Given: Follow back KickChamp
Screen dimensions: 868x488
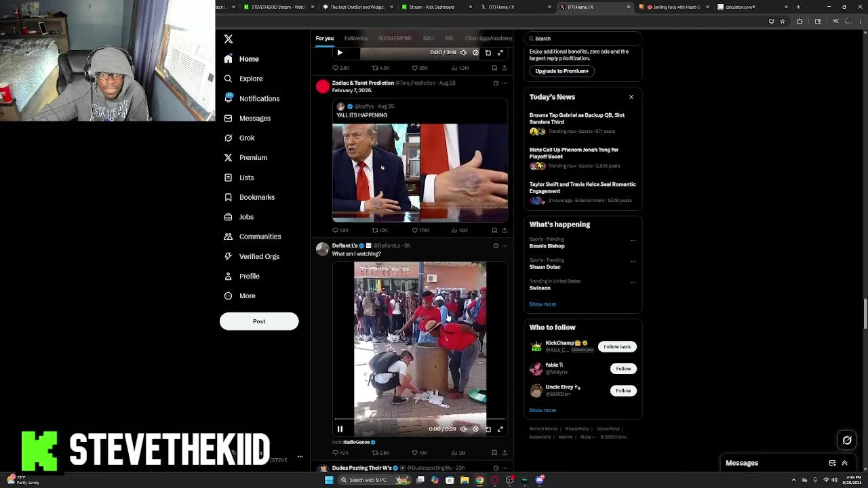Looking at the screenshot, I should [617, 347].
